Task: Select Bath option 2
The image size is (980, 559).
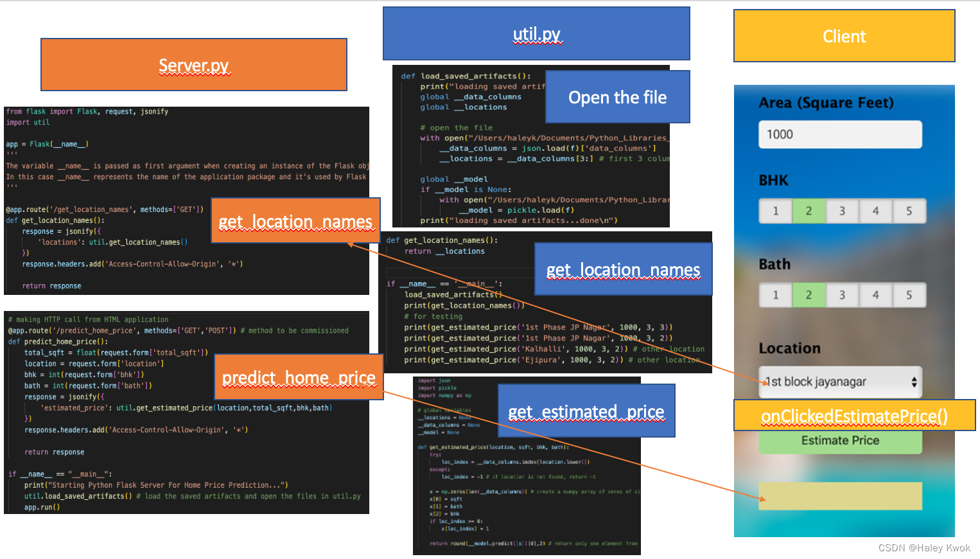Action: coord(809,295)
